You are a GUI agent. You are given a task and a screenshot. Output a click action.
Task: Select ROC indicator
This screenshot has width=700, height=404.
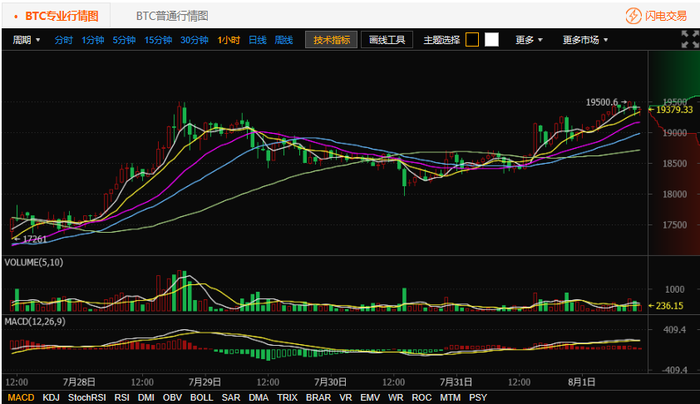point(421,397)
